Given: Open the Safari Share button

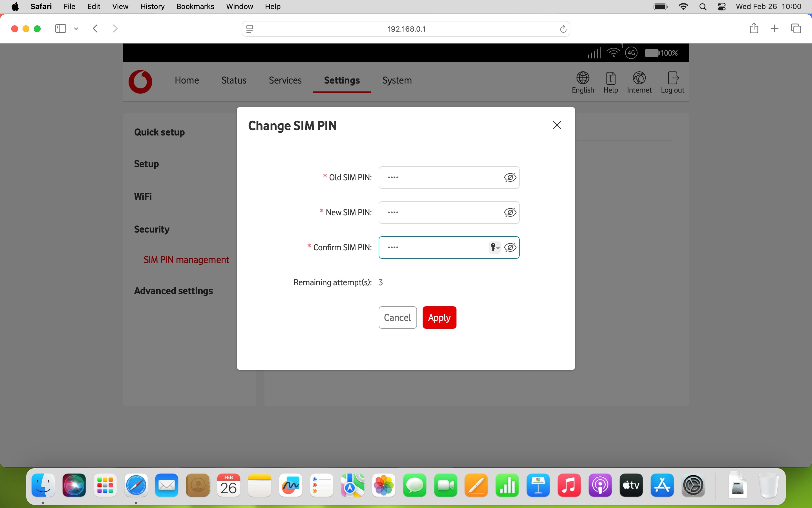Looking at the screenshot, I should tap(754, 28).
